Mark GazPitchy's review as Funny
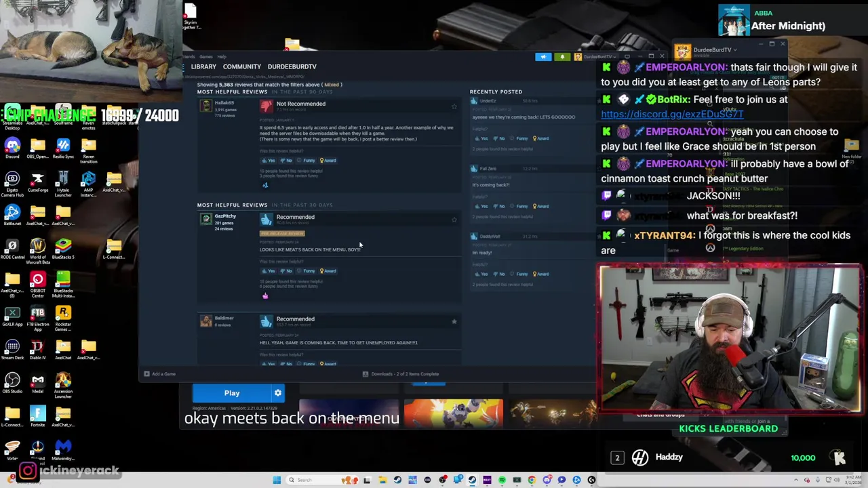This screenshot has width=868, height=488. pos(307,271)
